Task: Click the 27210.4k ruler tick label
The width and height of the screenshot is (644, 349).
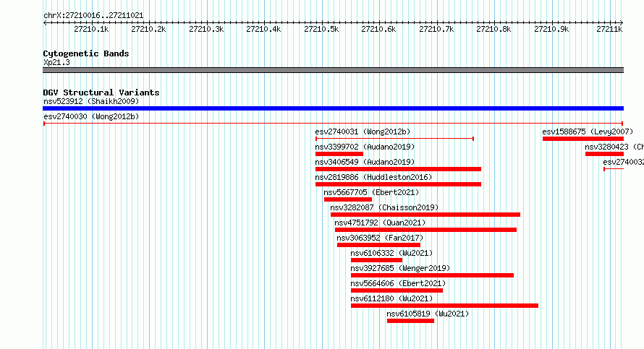Action: point(263,29)
